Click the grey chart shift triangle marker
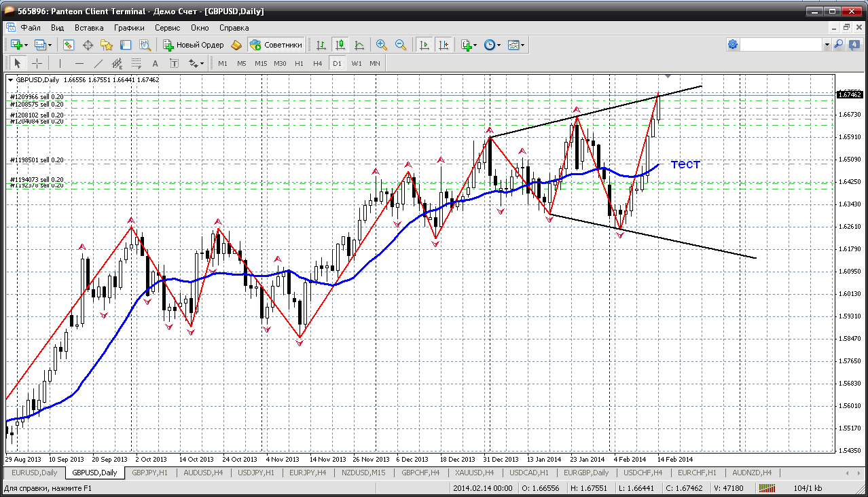The image size is (868, 497). coord(668,75)
